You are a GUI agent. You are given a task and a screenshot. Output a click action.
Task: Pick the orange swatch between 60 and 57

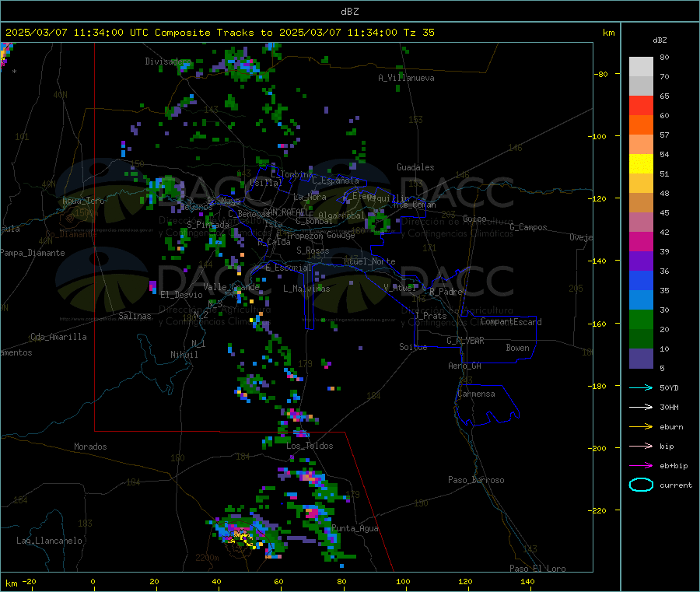tap(641, 125)
